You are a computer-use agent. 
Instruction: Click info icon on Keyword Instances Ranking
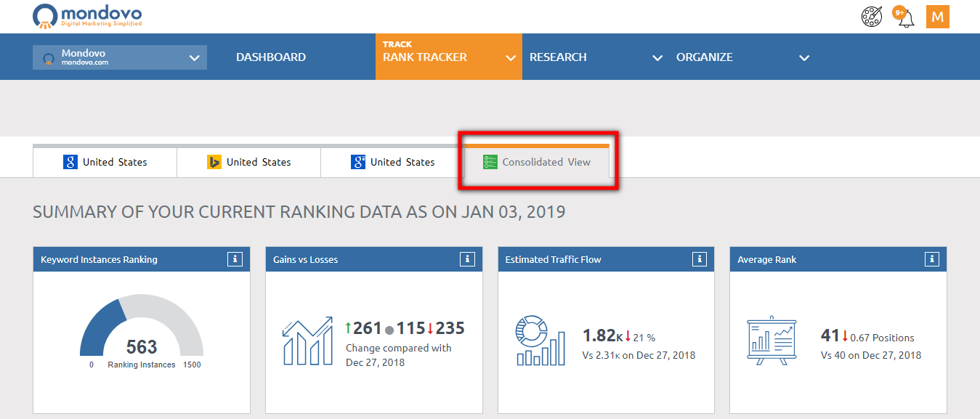(x=235, y=259)
